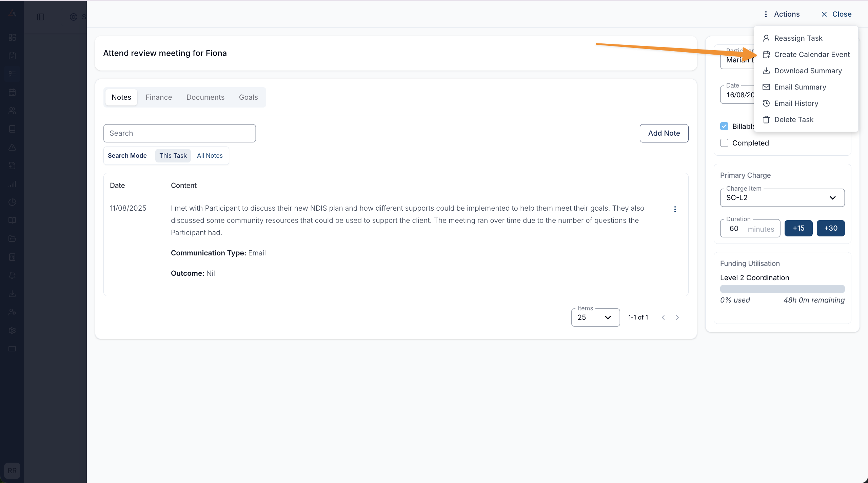The image size is (868, 483).
Task: Go to next page of notes
Action: (x=677, y=317)
